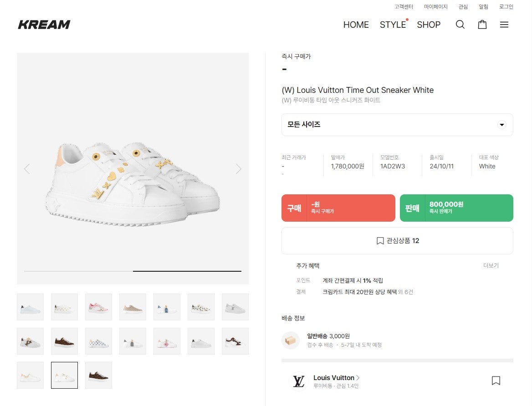Image resolution: width=532 pixels, height=406 pixels.
Task: Click the Louis Vuitton brand logo
Action: 299,381
